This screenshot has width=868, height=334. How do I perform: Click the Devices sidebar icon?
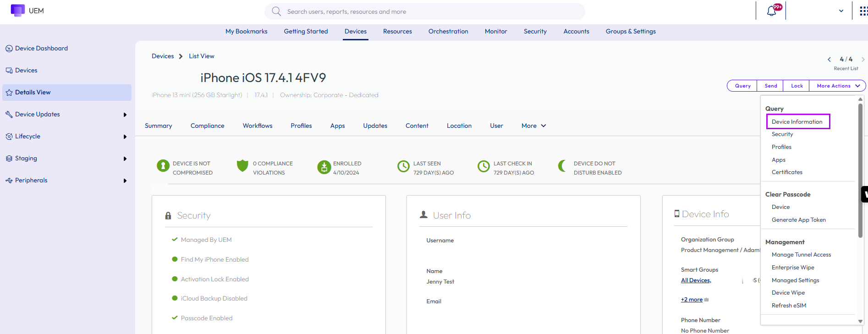[9, 71]
